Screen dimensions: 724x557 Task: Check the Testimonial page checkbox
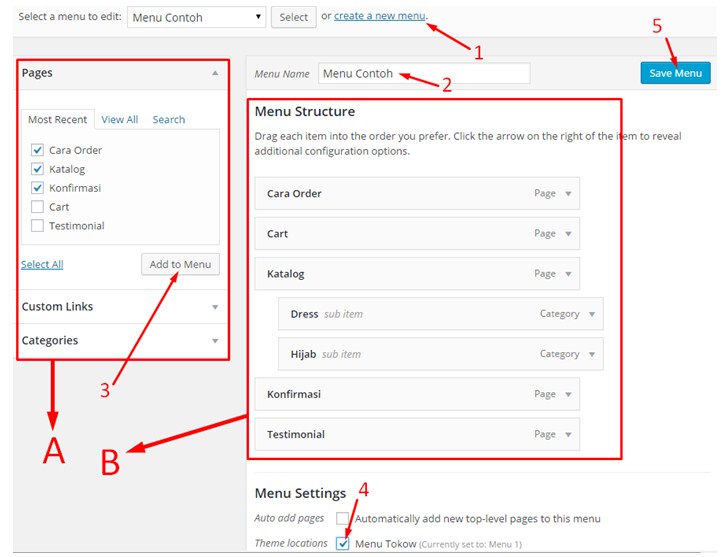(37, 226)
